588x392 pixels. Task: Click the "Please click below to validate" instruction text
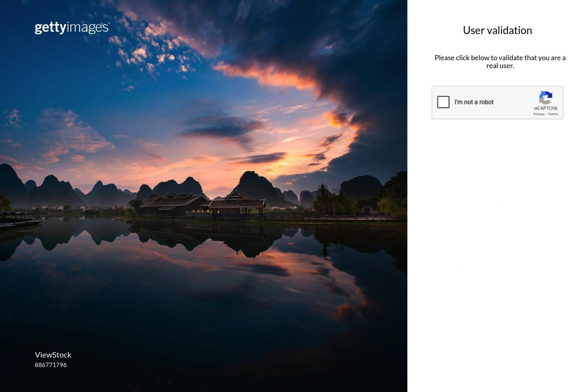(x=500, y=61)
